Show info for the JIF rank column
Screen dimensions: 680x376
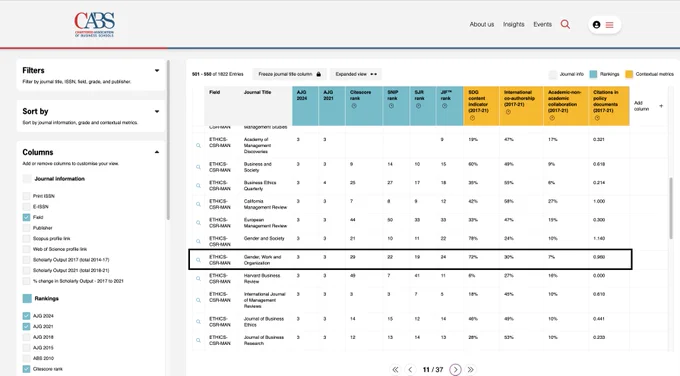tap(445, 106)
